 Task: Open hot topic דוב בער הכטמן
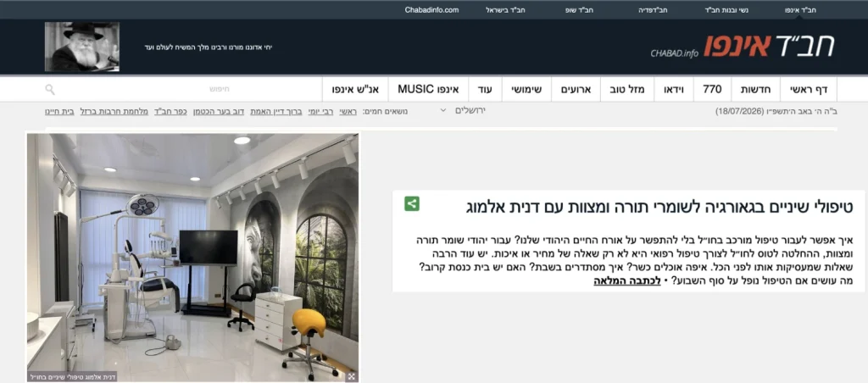(219, 111)
